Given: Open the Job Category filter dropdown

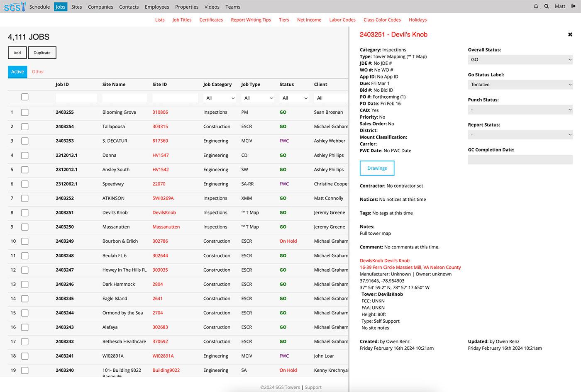Looking at the screenshot, I should (220, 98).
